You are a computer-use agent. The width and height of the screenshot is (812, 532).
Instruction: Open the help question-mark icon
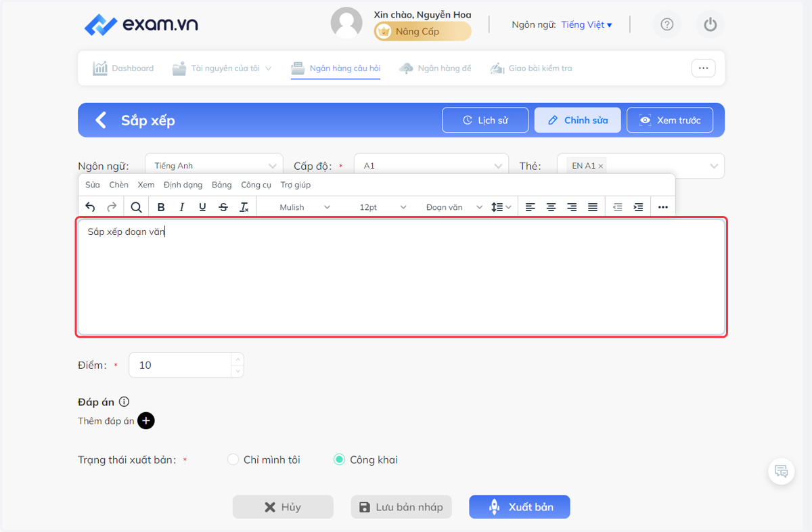point(667,25)
